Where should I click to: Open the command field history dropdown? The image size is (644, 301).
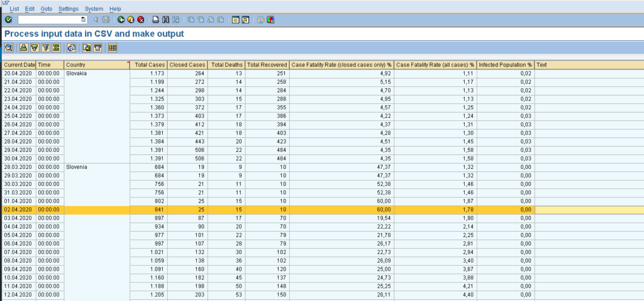(84, 20)
